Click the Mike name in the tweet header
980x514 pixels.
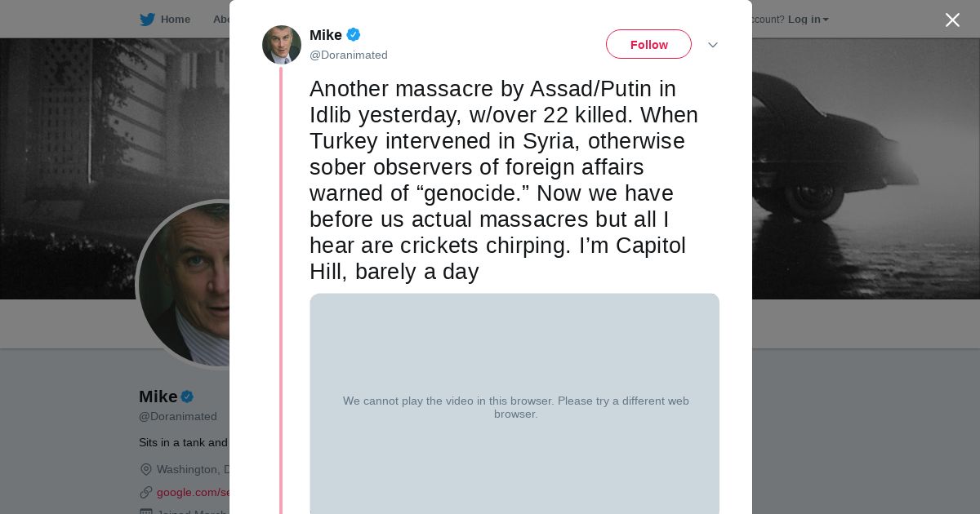pyautogui.click(x=326, y=35)
